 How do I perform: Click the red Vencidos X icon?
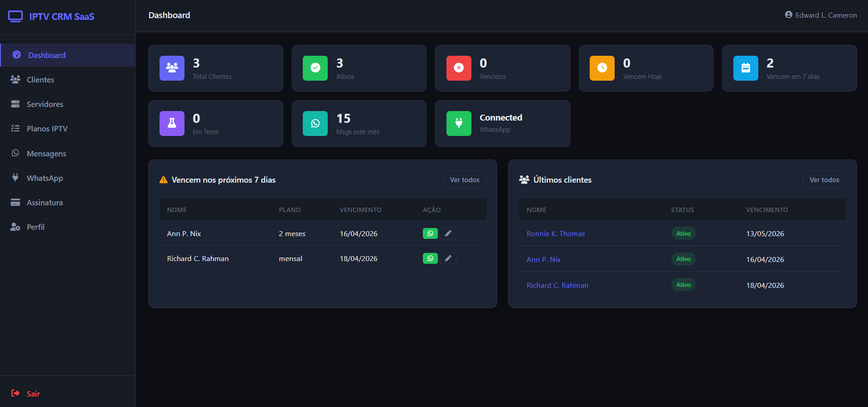(459, 68)
